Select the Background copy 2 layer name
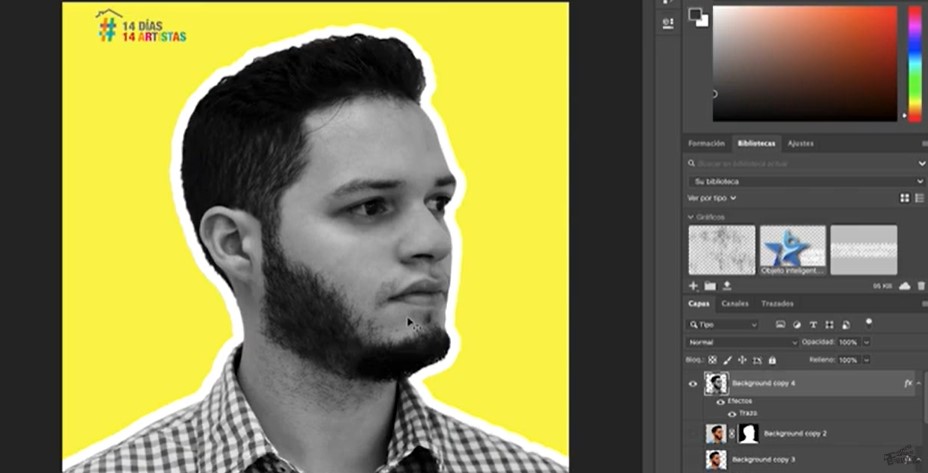This screenshot has height=473, width=928. (795, 434)
